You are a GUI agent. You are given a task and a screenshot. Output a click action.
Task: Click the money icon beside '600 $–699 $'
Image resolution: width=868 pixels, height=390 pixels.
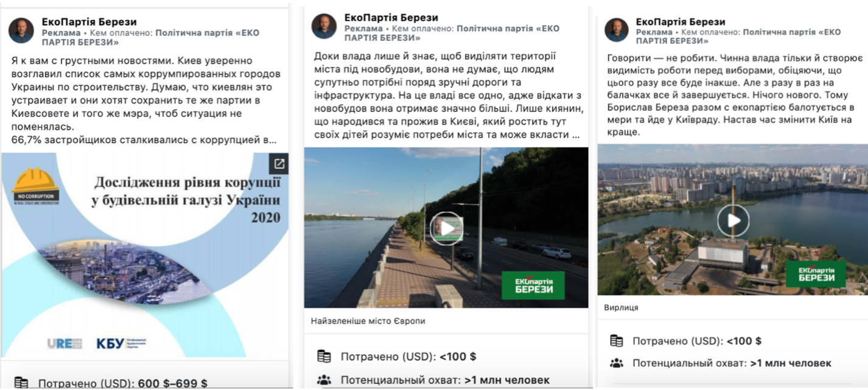(x=21, y=383)
